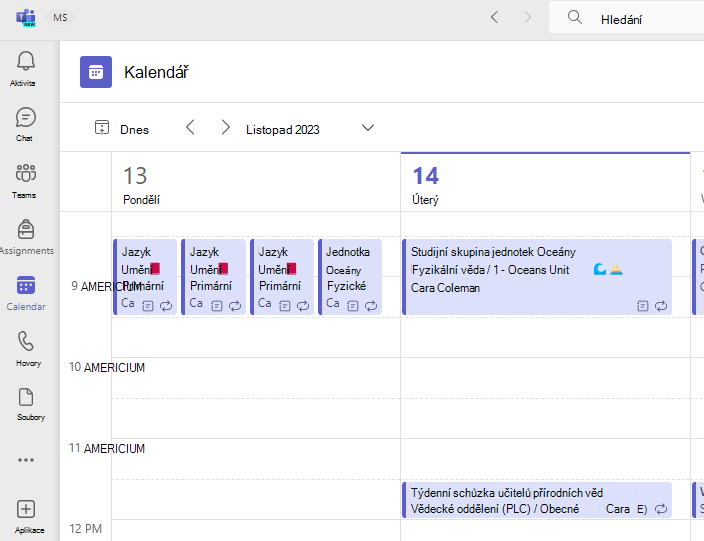Click the MS account badge

click(x=60, y=18)
